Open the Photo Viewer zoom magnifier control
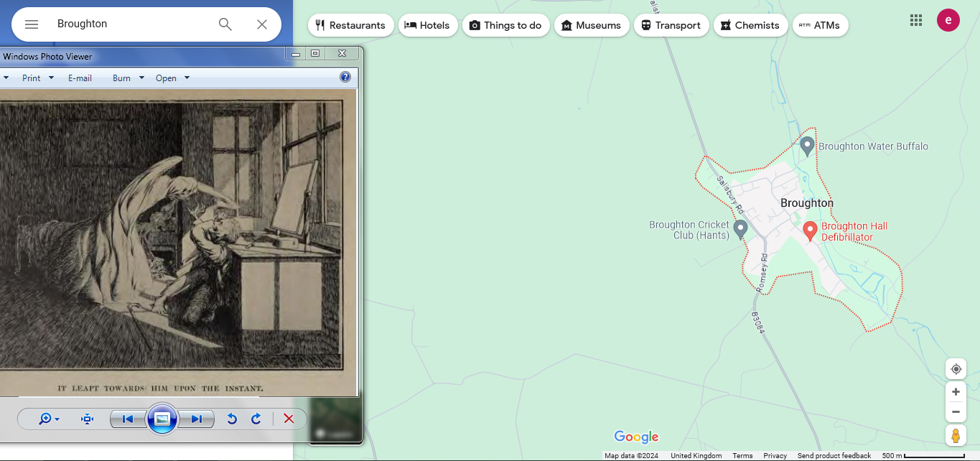Image resolution: width=980 pixels, height=461 pixels. [x=49, y=419]
